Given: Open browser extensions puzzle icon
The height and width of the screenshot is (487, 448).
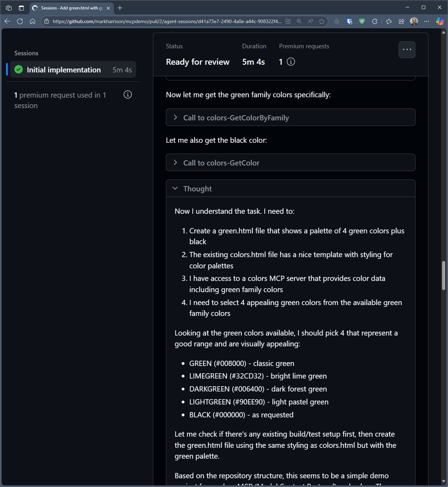Looking at the screenshot, I should pos(374,21).
